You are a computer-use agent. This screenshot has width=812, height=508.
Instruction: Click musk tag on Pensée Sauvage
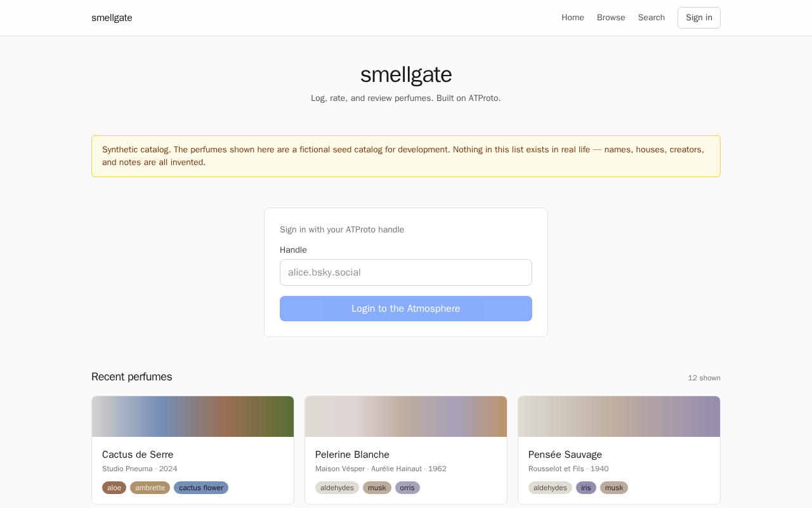pyautogui.click(x=614, y=488)
